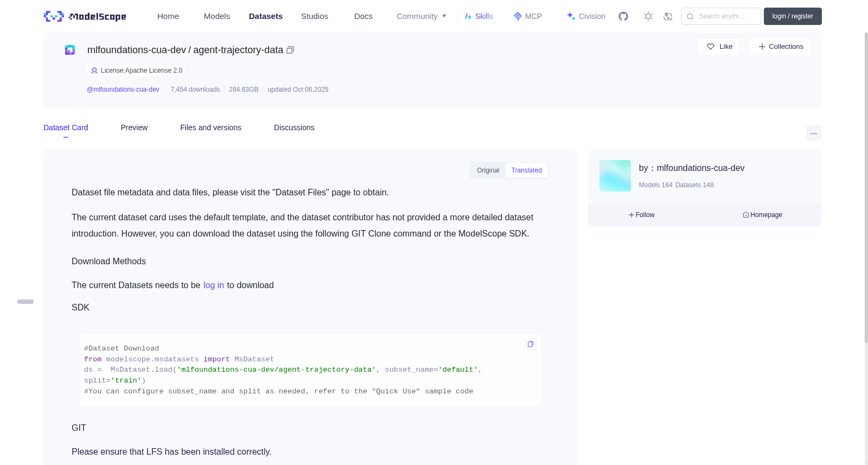868x465 pixels.
Task: Switch card text to Translated
Action: pos(526,170)
